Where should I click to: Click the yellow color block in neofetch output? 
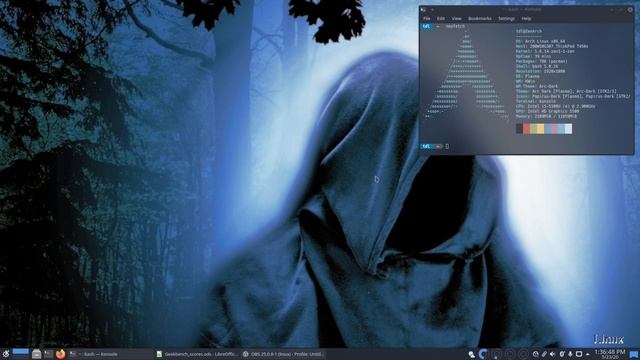coord(540,129)
